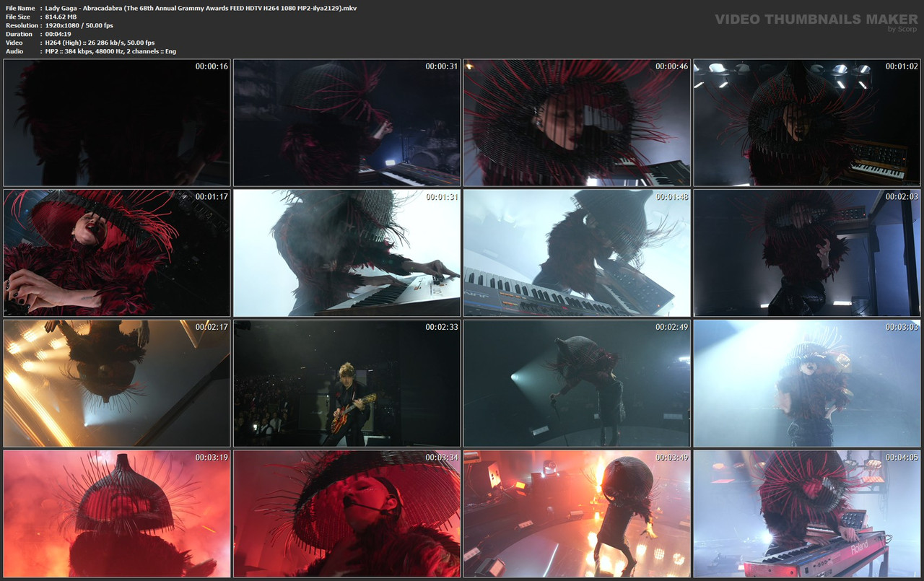Click the 00:00:16 timestamp label
Screen dimensions: 924x581
click(212, 66)
